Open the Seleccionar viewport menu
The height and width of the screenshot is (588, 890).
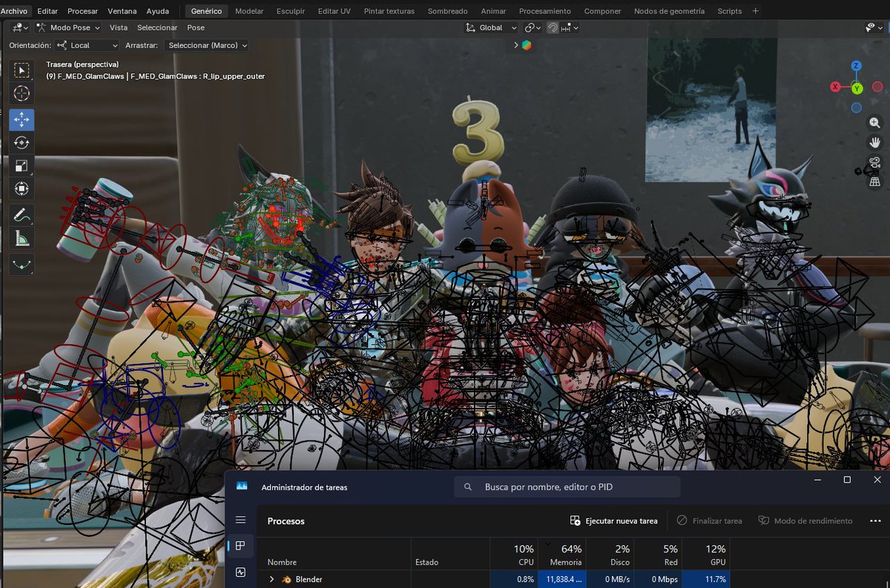pyautogui.click(x=157, y=27)
